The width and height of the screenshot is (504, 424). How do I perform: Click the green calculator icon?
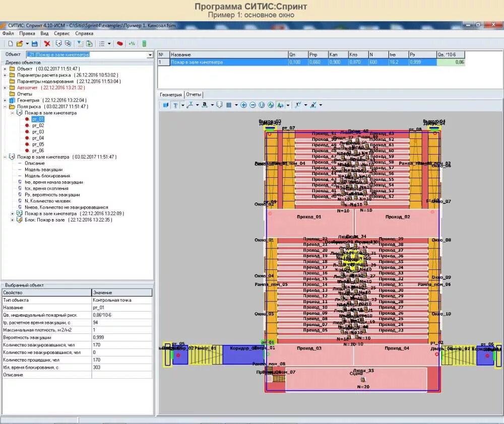coord(144,44)
